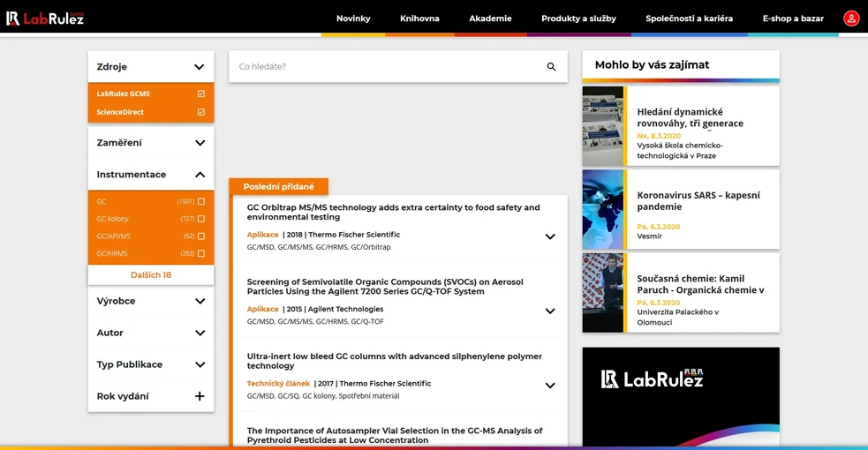The height and width of the screenshot is (450, 868).
Task: Uncheck the ScienceDirect source checkbox
Action: [201, 112]
